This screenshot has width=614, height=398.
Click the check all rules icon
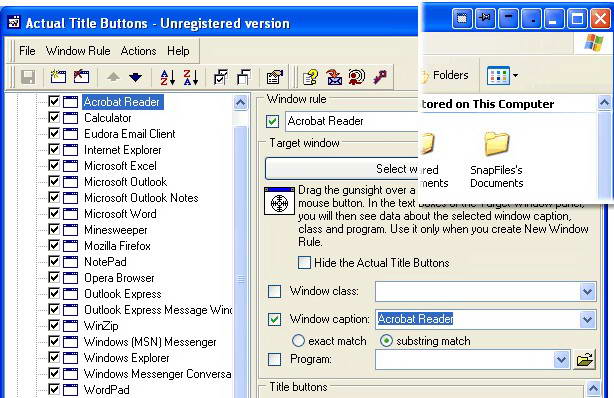point(221,77)
